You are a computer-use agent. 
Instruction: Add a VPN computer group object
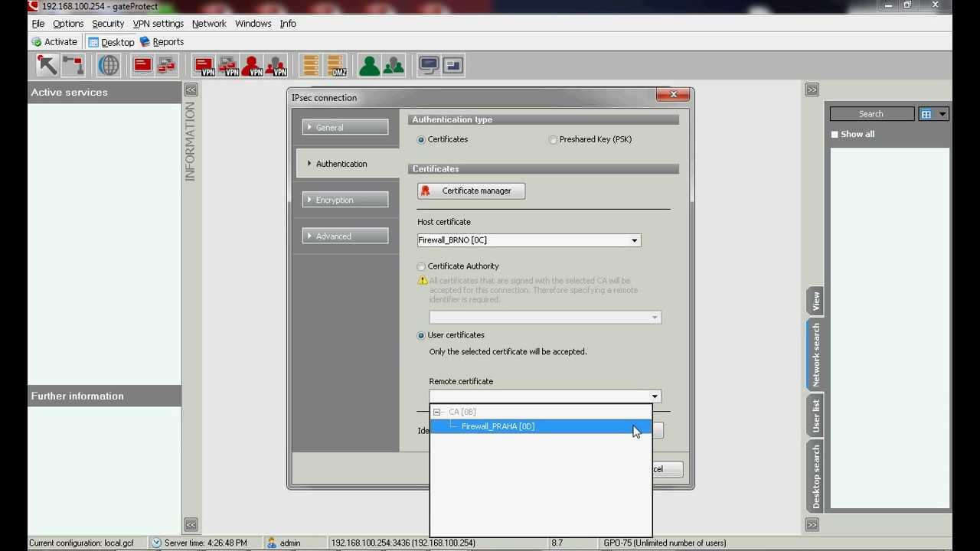[228, 65]
